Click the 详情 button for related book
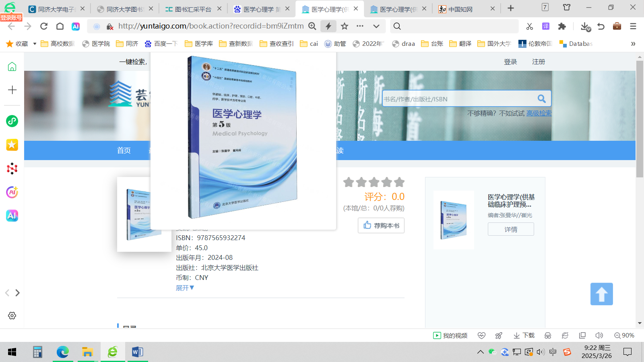 [511, 229]
